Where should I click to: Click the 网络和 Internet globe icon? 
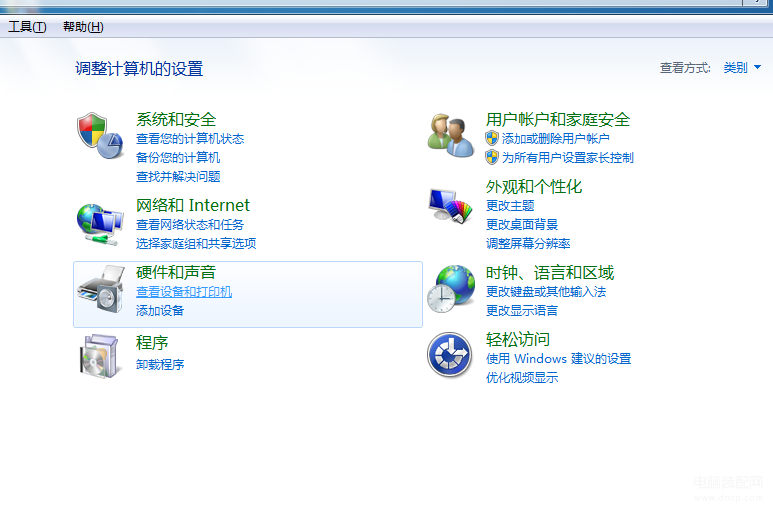(100, 224)
